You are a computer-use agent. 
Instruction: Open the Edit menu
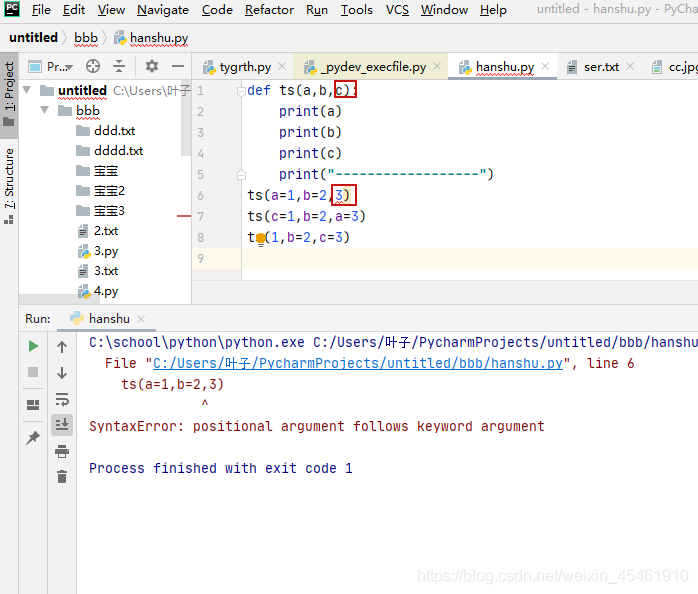point(73,9)
